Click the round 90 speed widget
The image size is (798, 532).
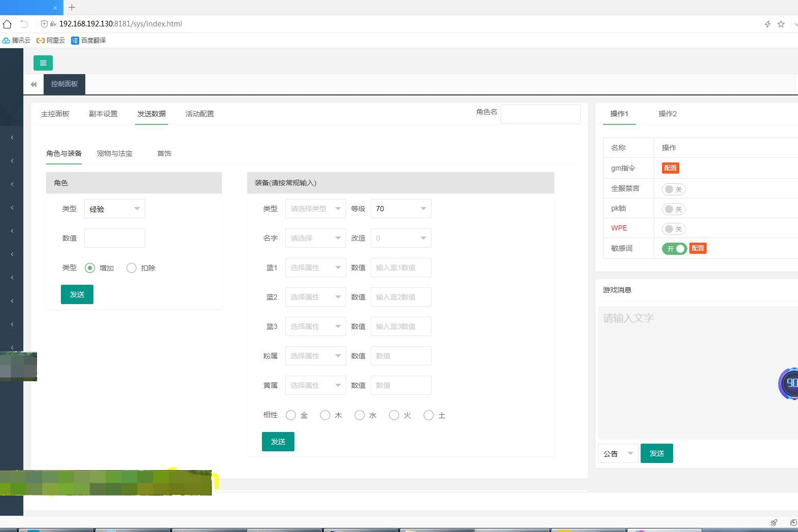coord(789,383)
